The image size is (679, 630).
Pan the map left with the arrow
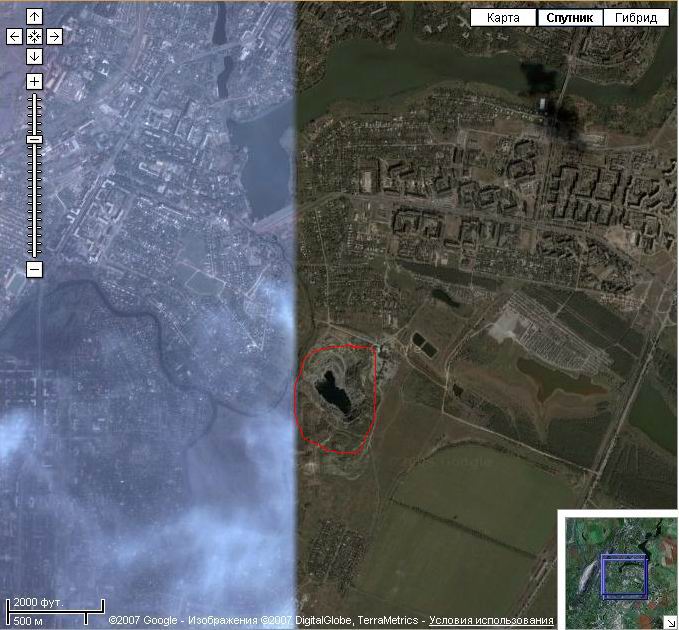click(14, 36)
